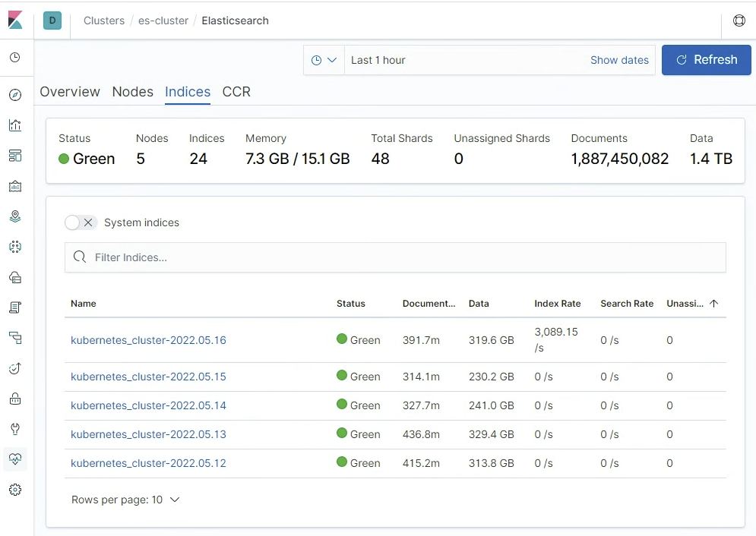Image resolution: width=756 pixels, height=536 pixels.
Task: Sort by the Name column header
Action: coord(84,304)
